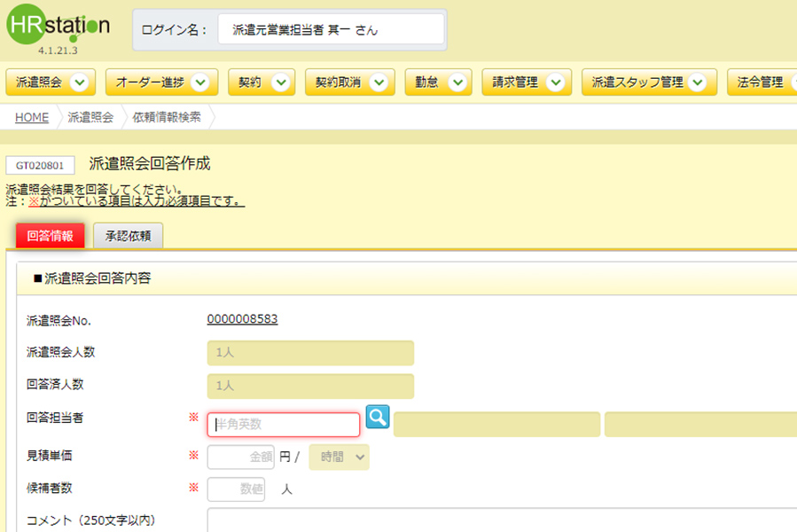Viewport: 797px width, 532px height.
Task: Open inquiry number 0000008583 link
Action: pos(242,319)
